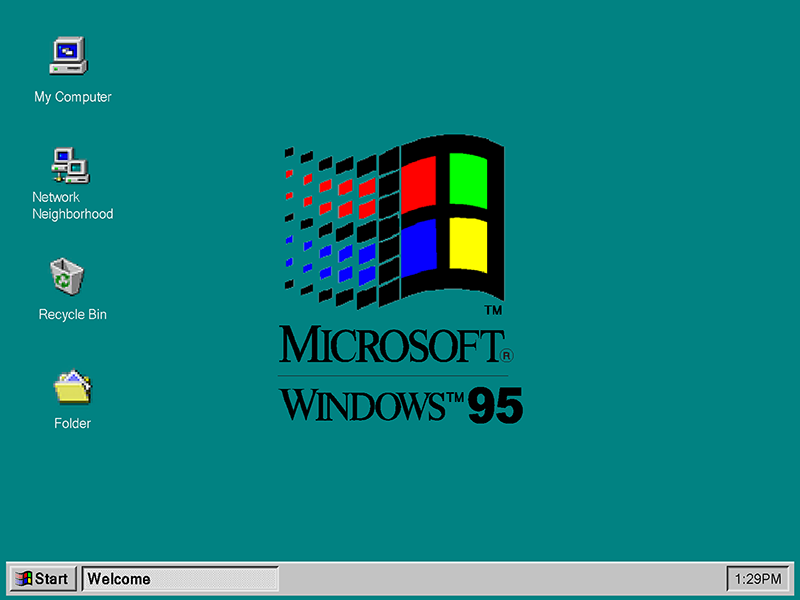The image size is (800, 600).
Task: Select the Recycle Bin icon
Action: (x=67, y=276)
